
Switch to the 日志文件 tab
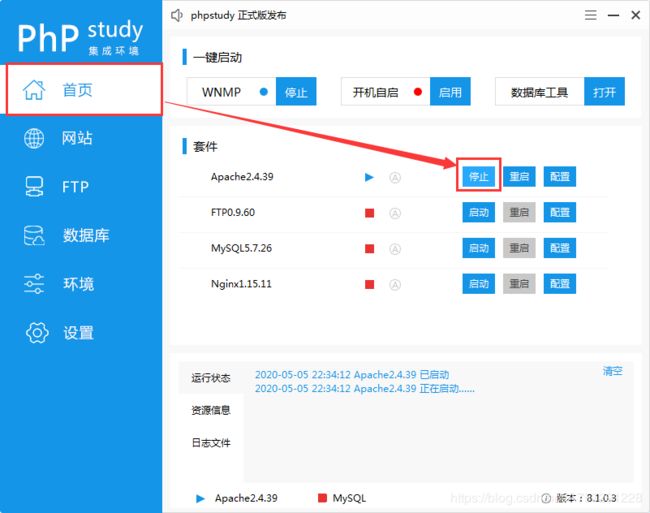pyautogui.click(x=211, y=443)
